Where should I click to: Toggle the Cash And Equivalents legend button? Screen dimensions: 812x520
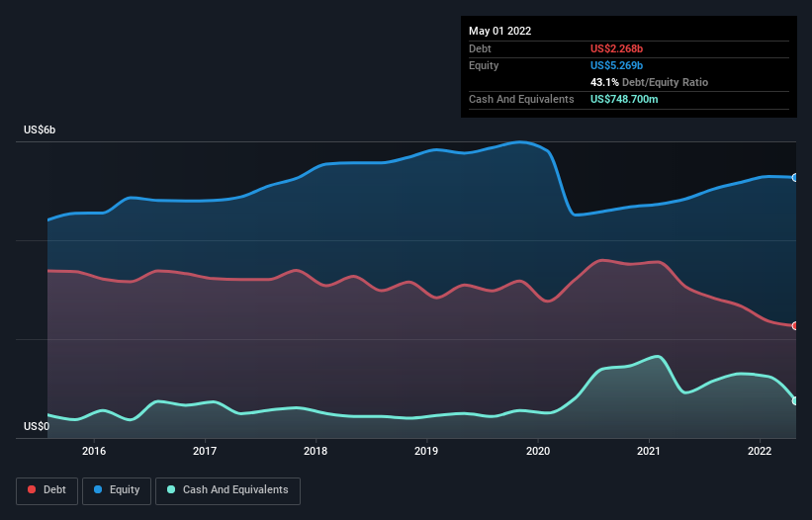227,490
